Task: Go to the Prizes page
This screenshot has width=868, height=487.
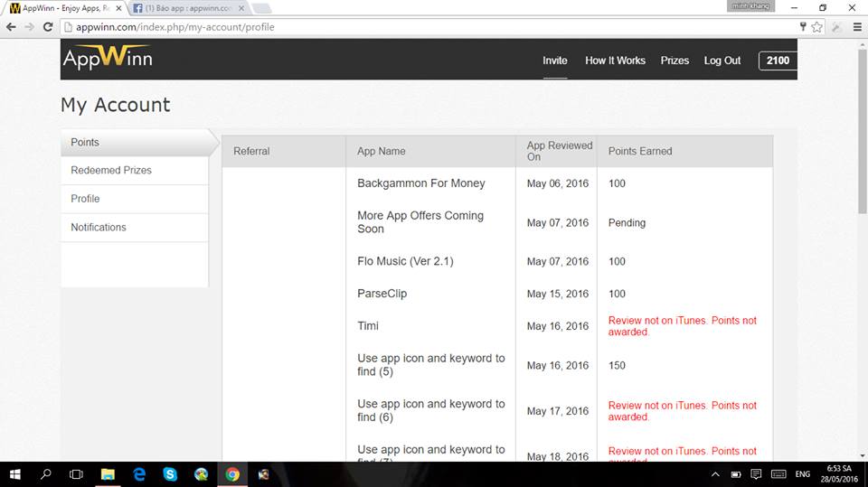Action: tap(675, 61)
